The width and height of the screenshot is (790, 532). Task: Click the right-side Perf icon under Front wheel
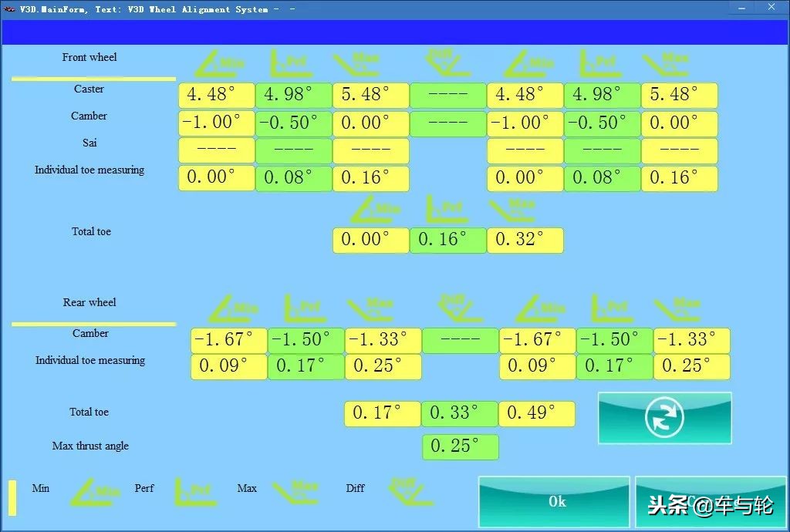(600, 63)
